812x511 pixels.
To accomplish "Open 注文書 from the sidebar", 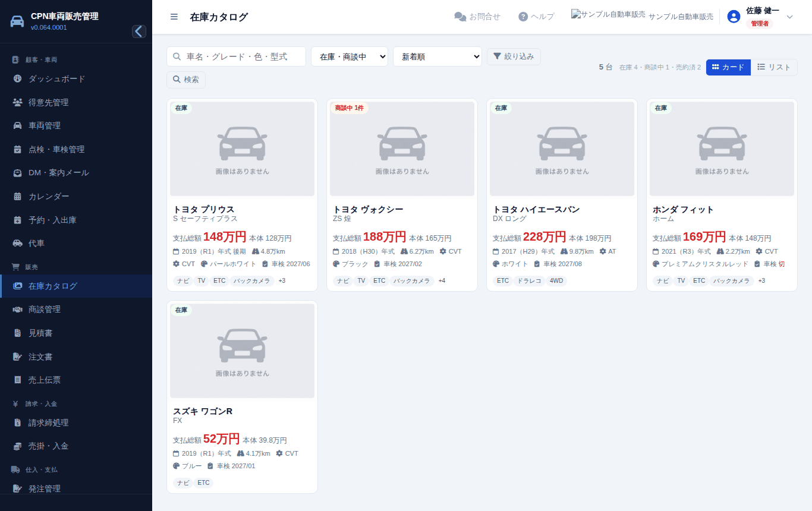I will click(76, 357).
